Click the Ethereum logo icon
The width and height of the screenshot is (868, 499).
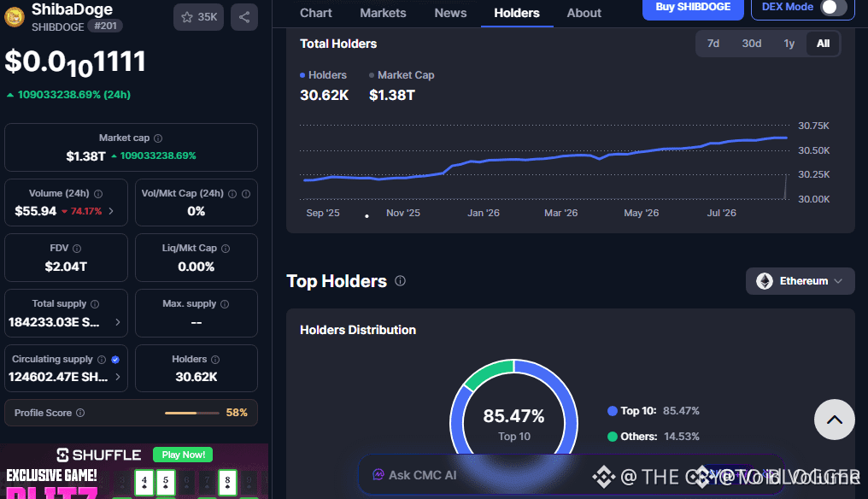coord(765,281)
